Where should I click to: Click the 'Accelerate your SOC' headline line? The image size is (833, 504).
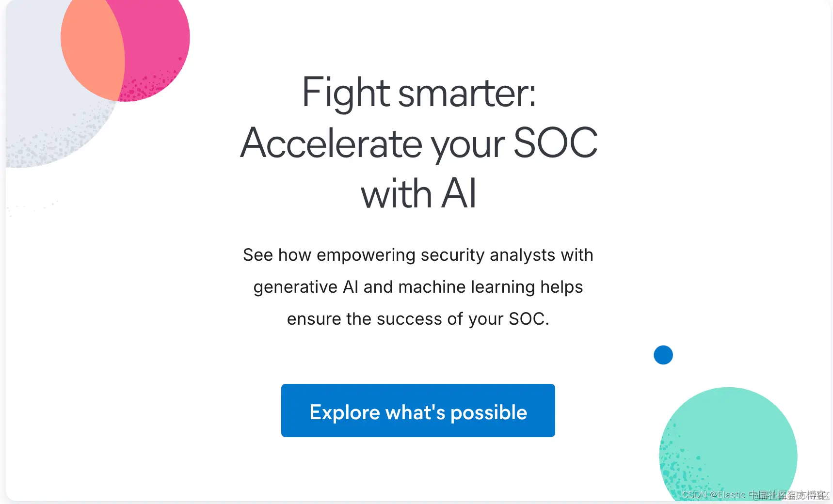click(x=419, y=143)
